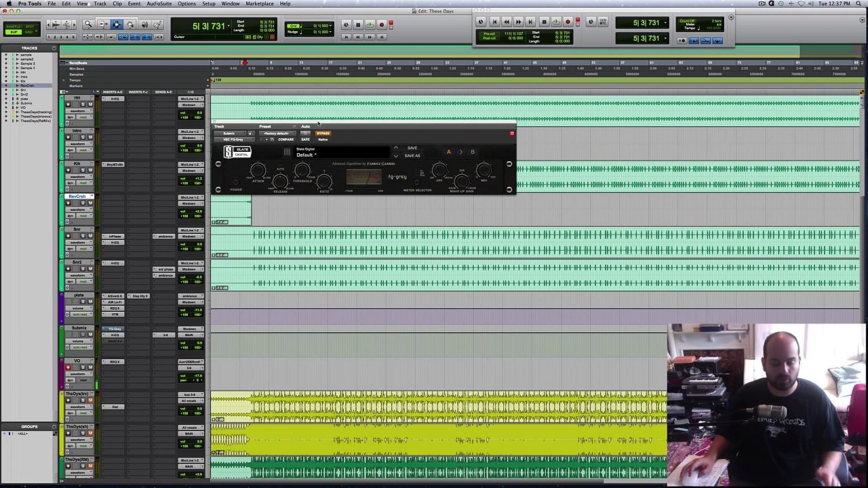Image resolution: width=868 pixels, height=488 pixels.
Task: Select the Scrubber speaker tool
Action: (x=144, y=24)
